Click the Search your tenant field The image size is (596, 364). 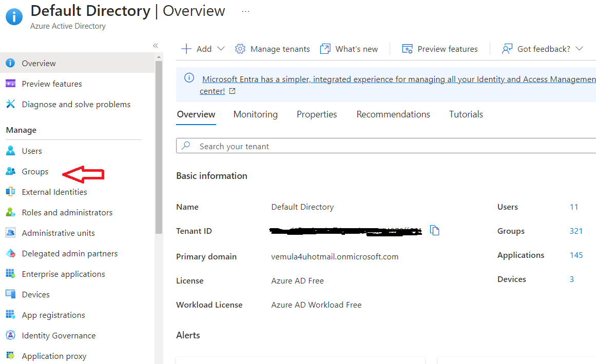coord(386,146)
